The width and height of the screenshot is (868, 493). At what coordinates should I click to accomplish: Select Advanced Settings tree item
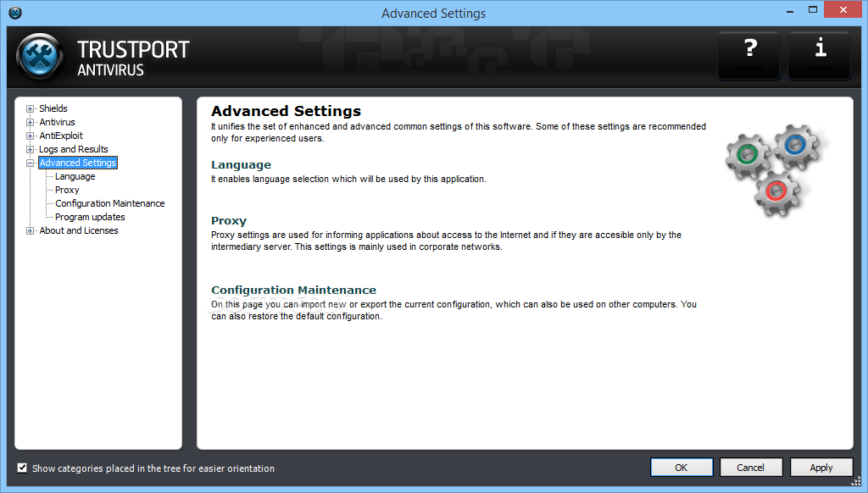click(78, 163)
